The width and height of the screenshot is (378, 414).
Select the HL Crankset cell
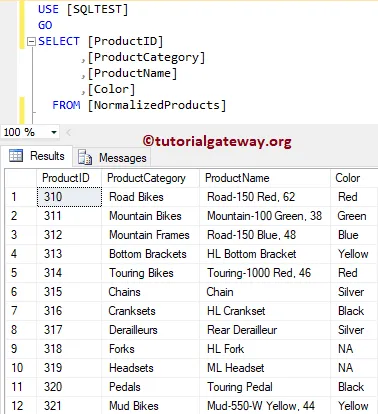(x=265, y=311)
